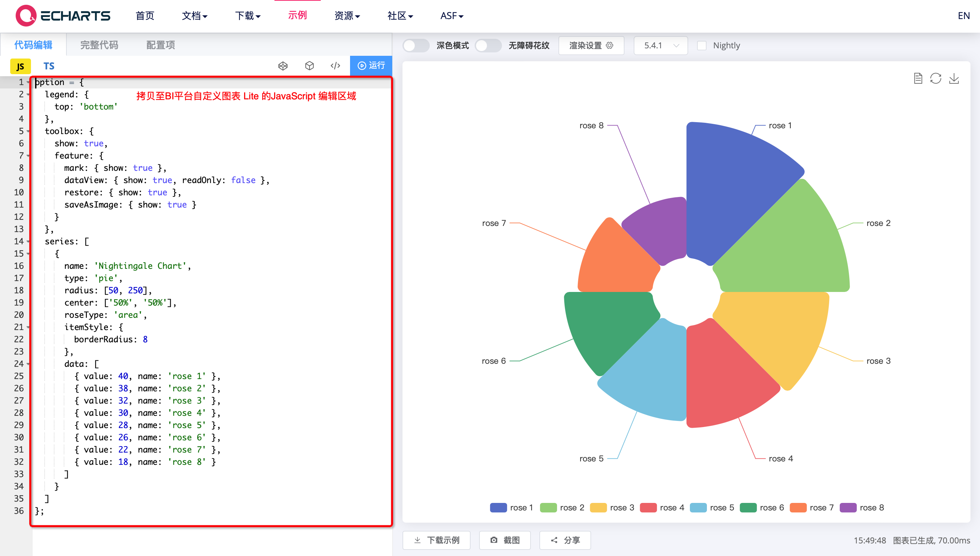Image resolution: width=980 pixels, height=556 pixels.
Task: Expand 文档 navigation dropdown
Action: [x=194, y=16]
